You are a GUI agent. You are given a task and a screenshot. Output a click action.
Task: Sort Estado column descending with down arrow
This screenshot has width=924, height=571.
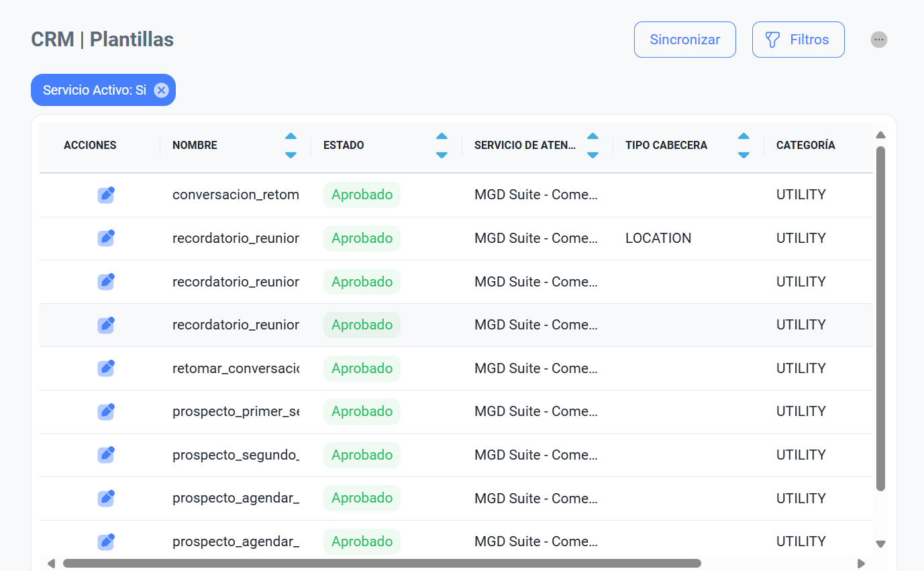(x=442, y=154)
